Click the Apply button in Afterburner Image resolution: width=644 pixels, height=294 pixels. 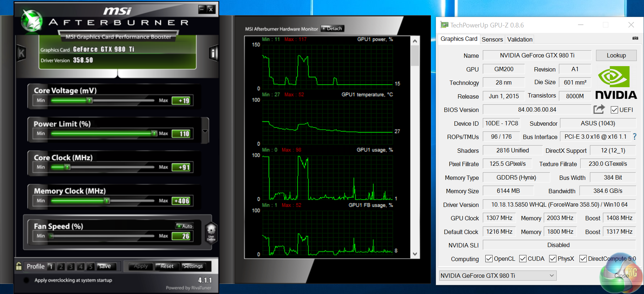[x=141, y=266]
